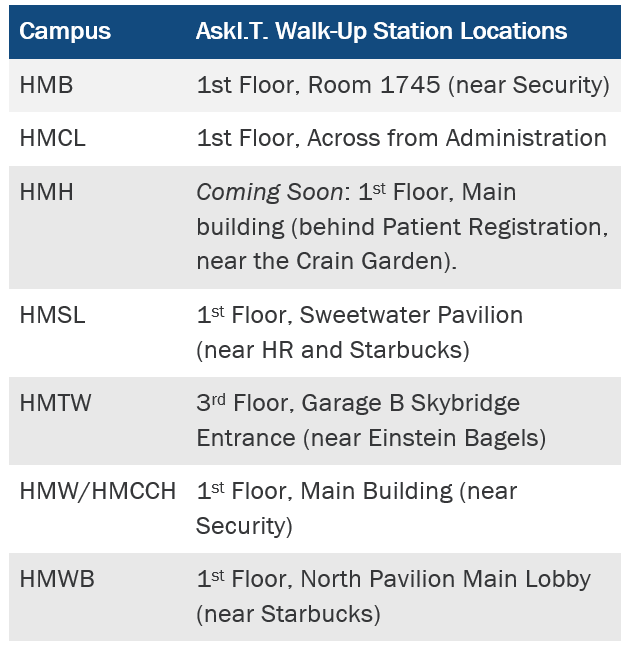Select the HMCL campus cell
The height and width of the screenshot is (647, 631).
coord(52,138)
